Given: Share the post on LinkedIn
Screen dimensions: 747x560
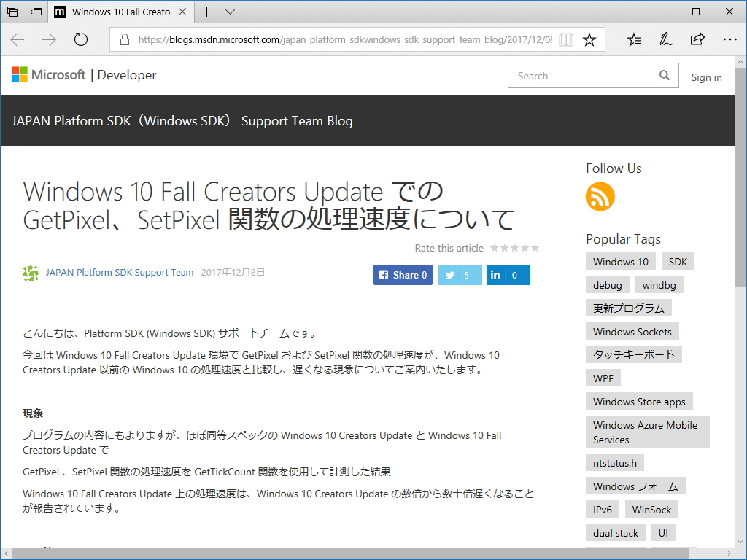Looking at the screenshot, I should pos(508,275).
